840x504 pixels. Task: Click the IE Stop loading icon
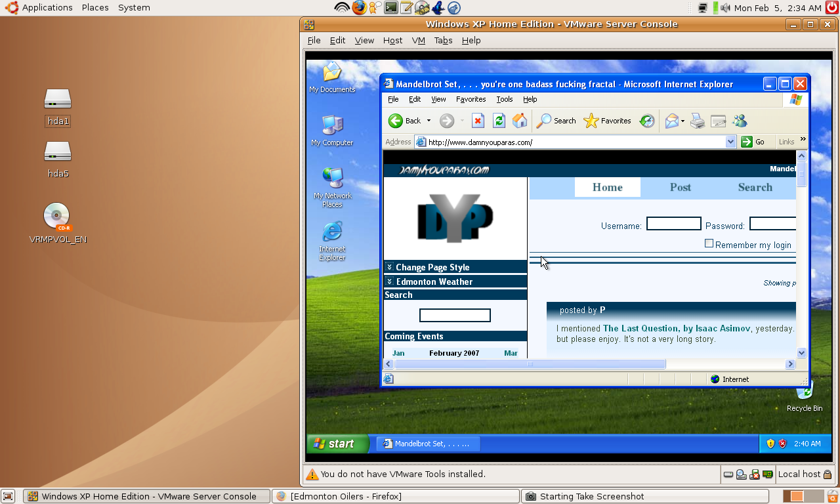coord(478,121)
